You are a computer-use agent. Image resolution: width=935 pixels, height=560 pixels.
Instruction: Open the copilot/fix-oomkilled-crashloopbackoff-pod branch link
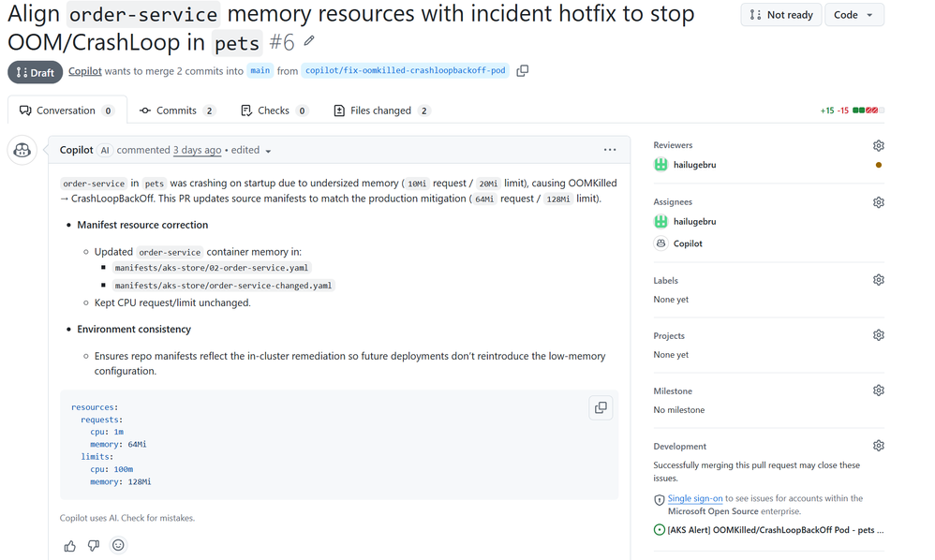pyautogui.click(x=406, y=70)
